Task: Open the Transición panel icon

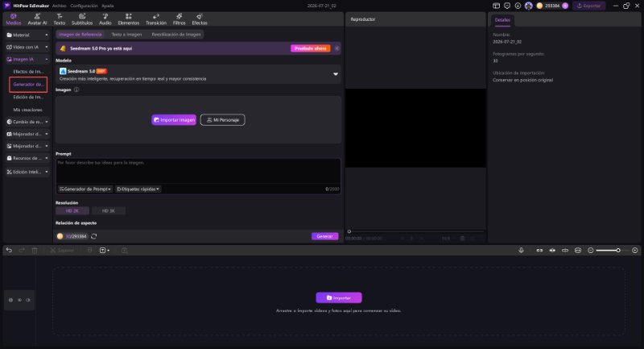Action: click(156, 19)
